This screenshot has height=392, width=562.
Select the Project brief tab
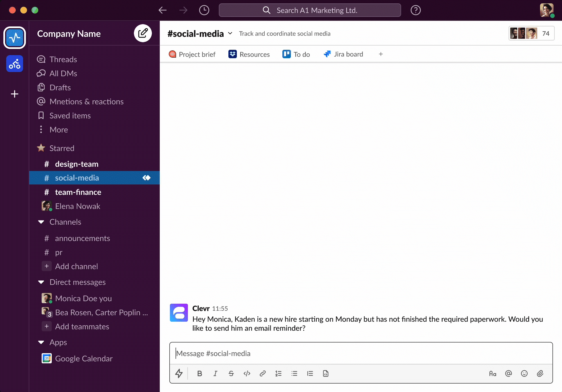(192, 54)
